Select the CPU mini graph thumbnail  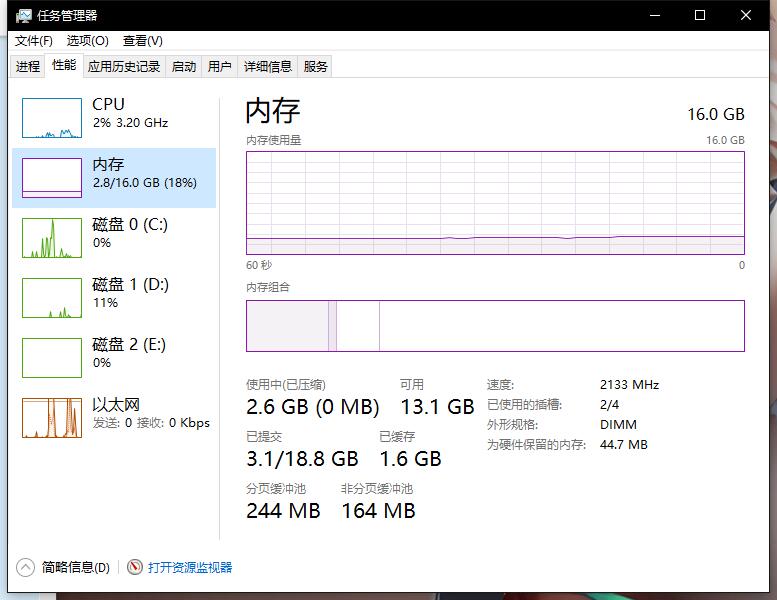click(x=52, y=118)
